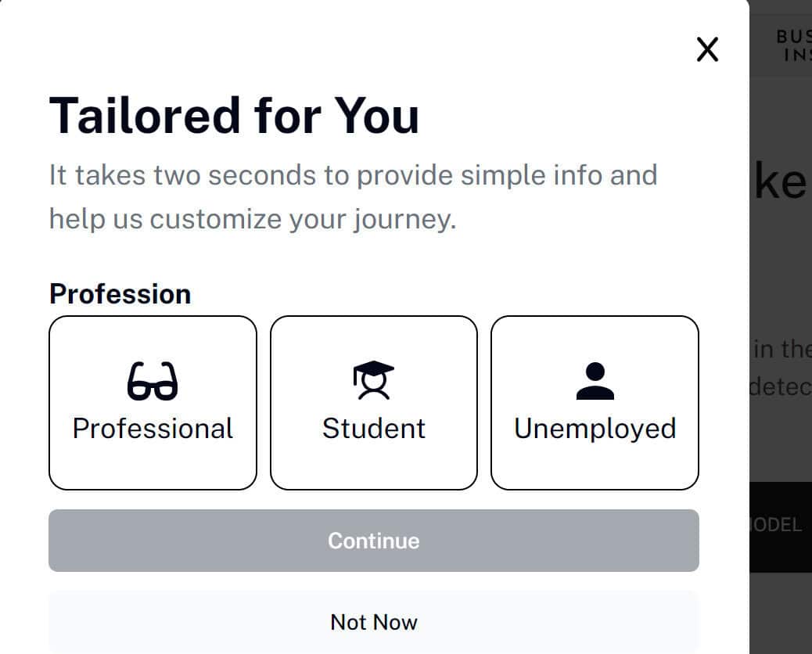The width and height of the screenshot is (812, 654).
Task: Click the Unemployed text label
Action: pos(595,429)
